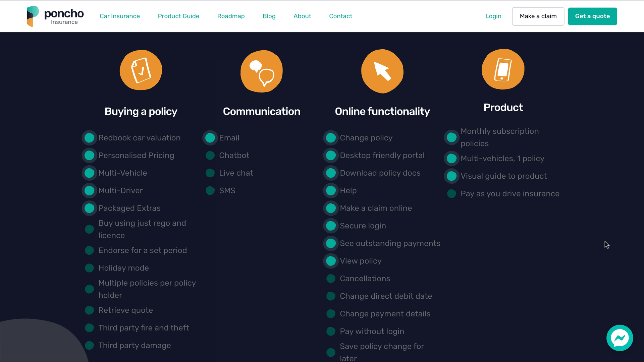Click the dot beside Pay as you drive insurance
Screen dimensions: 644x362
coord(451,194)
